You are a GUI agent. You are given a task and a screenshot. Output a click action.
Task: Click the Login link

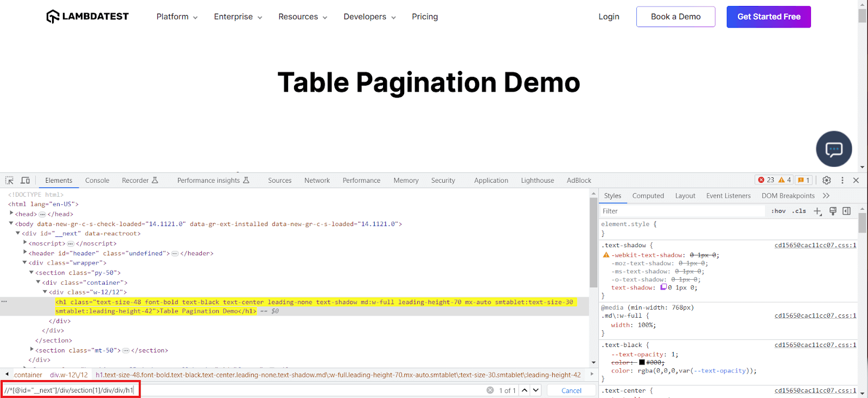point(609,17)
